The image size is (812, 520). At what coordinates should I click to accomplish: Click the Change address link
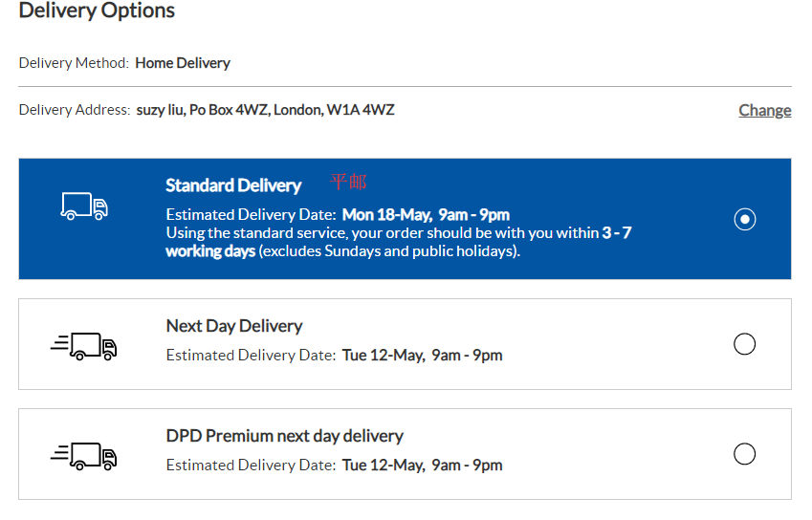coord(764,110)
